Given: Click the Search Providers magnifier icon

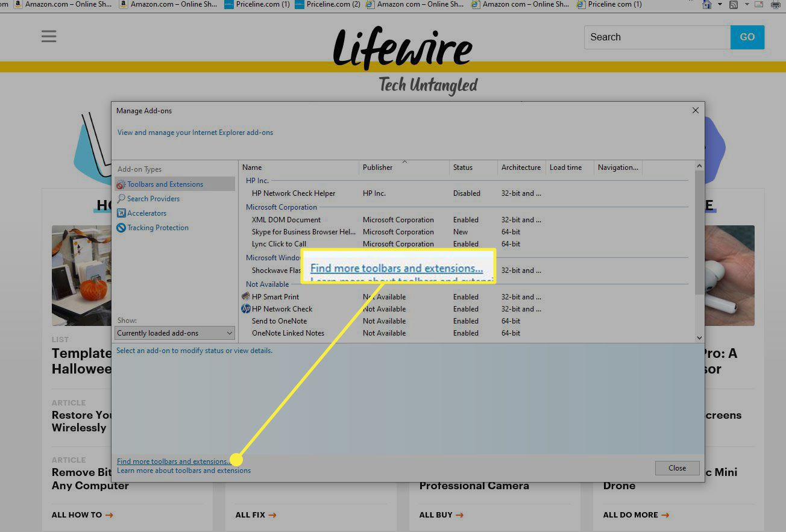Looking at the screenshot, I should [121, 199].
